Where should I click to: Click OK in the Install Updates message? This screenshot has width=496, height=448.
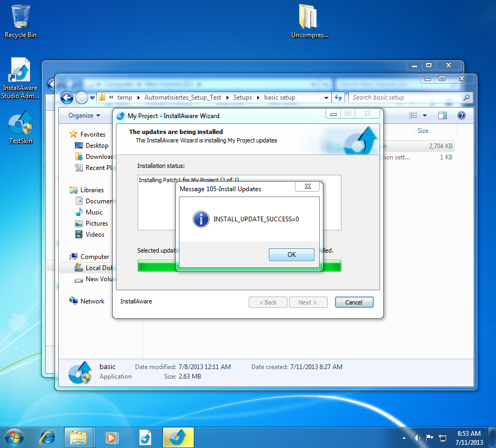(291, 254)
